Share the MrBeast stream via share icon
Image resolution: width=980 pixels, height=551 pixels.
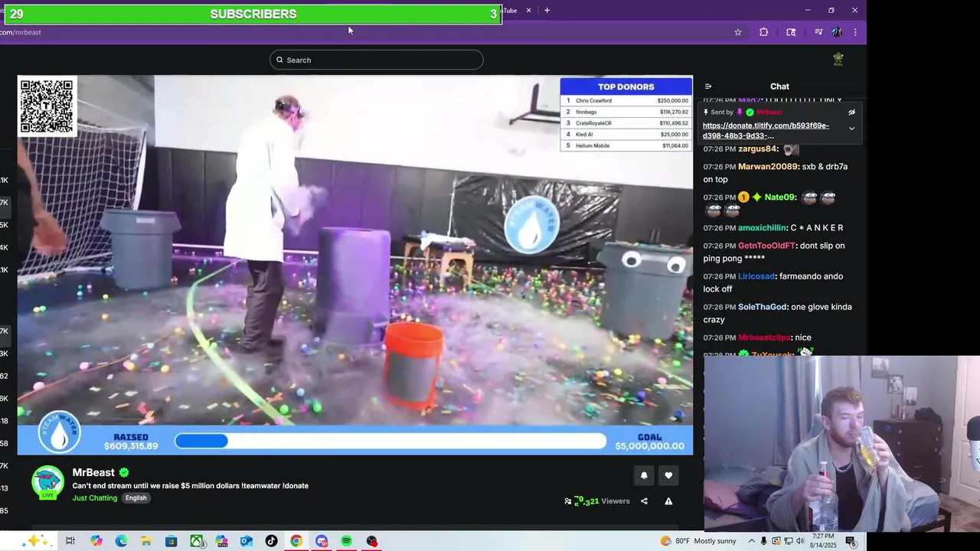(644, 501)
